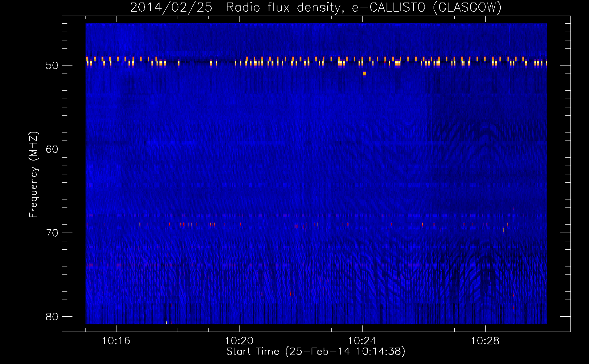Click the 70 frequency tick label
Image resolution: width=589 pixels, height=364 pixels.
[x=52, y=233]
